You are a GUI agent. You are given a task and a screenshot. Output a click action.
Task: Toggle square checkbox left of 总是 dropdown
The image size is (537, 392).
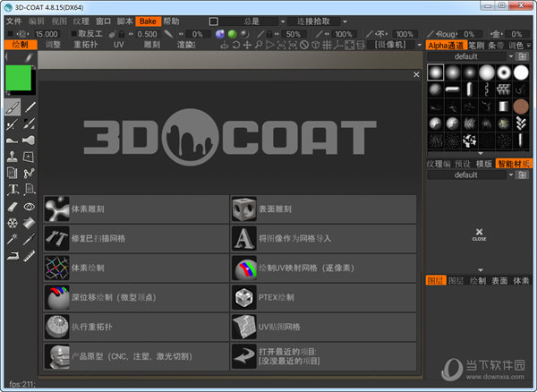213,21
